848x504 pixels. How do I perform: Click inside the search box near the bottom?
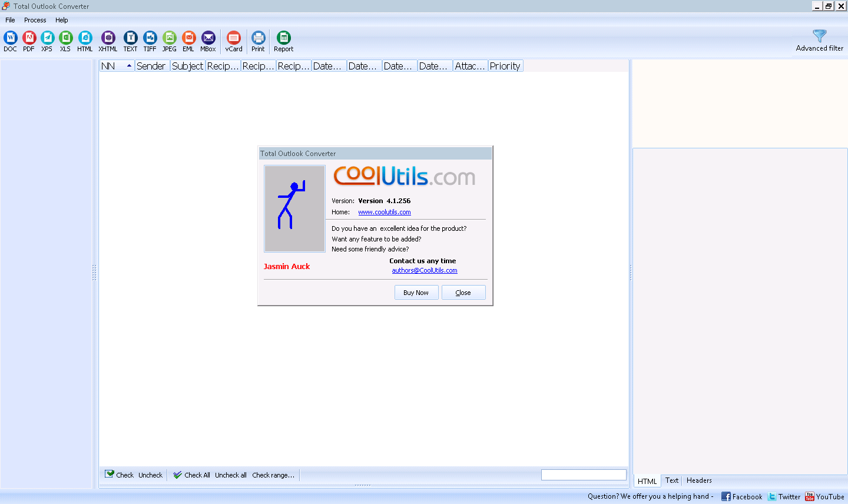tap(583, 475)
